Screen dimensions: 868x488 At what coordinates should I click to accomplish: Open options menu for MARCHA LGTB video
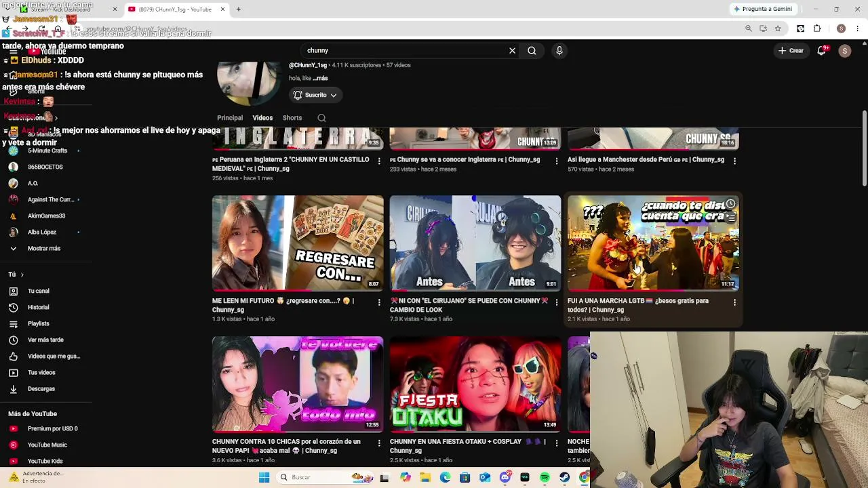tap(734, 302)
